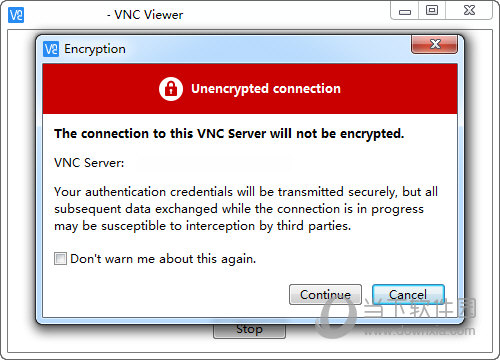Viewport: 500px width, 360px height.
Task: Close the Encryption dialog with red X
Action: point(435,44)
